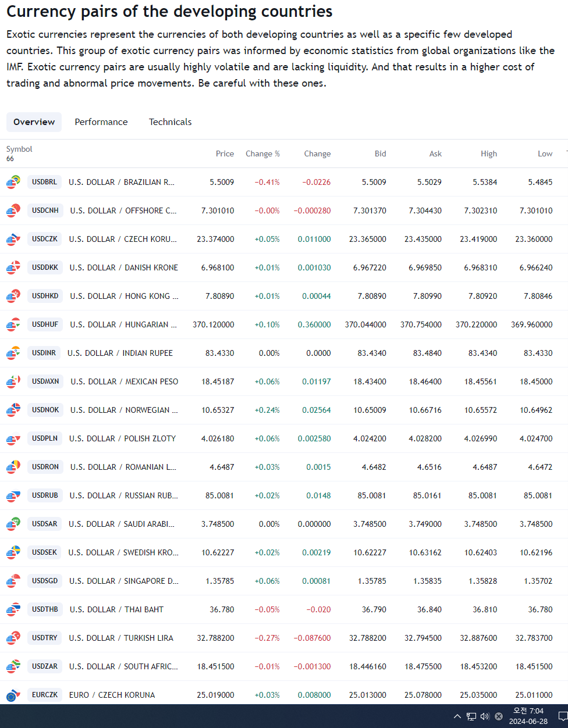The height and width of the screenshot is (728, 568).
Task: Sort table by Change column header
Action: (317, 154)
